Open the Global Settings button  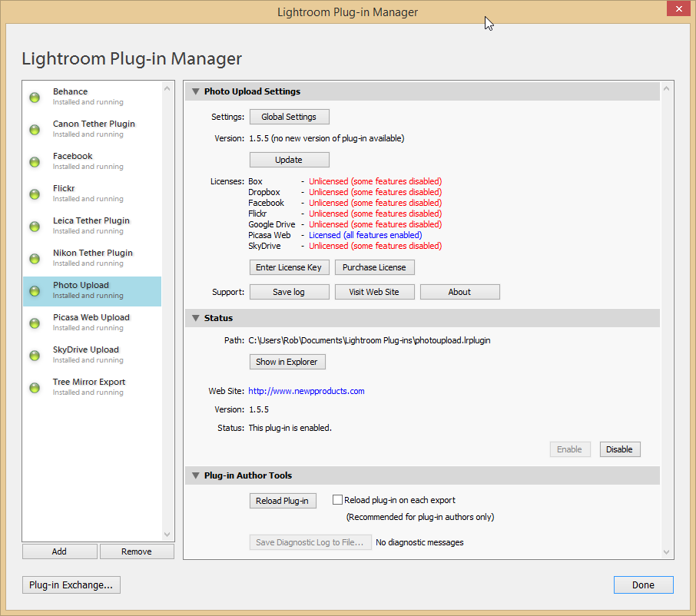(x=289, y=117)
